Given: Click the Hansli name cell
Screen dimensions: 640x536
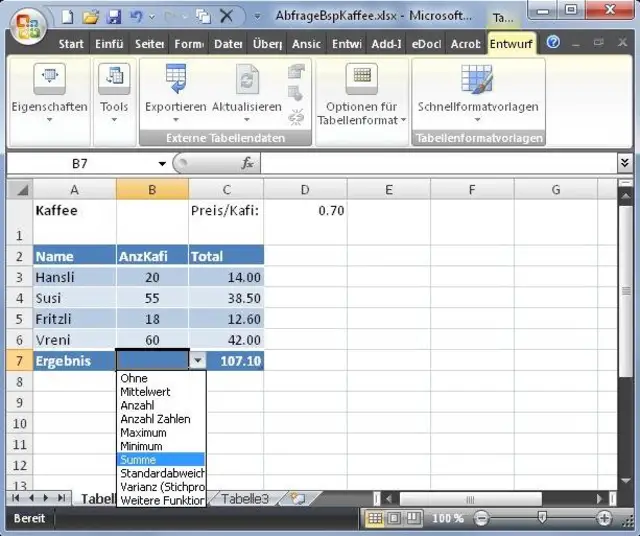Looking at the screenshot, I should pyautogui.click(x=75, y=277).
